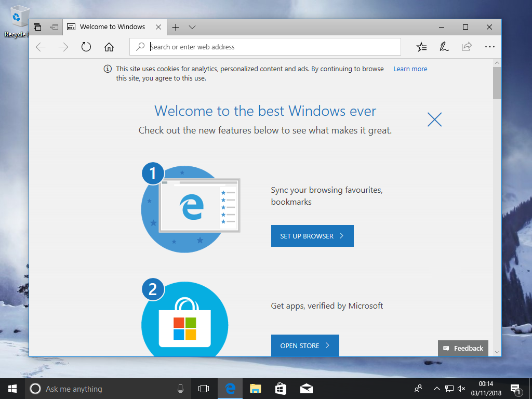The image size is (532, 399).
Task: Show tab previews chevron
Action: point(192,27)
